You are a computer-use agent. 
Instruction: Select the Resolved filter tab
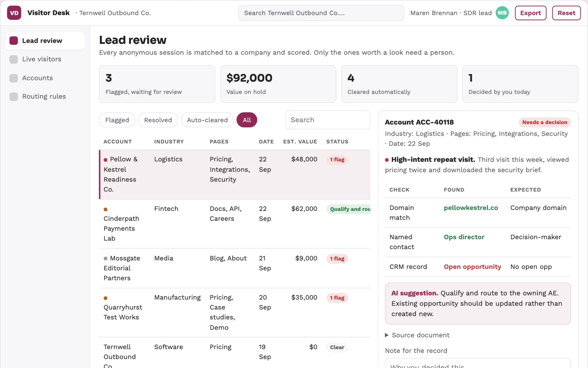158,120
